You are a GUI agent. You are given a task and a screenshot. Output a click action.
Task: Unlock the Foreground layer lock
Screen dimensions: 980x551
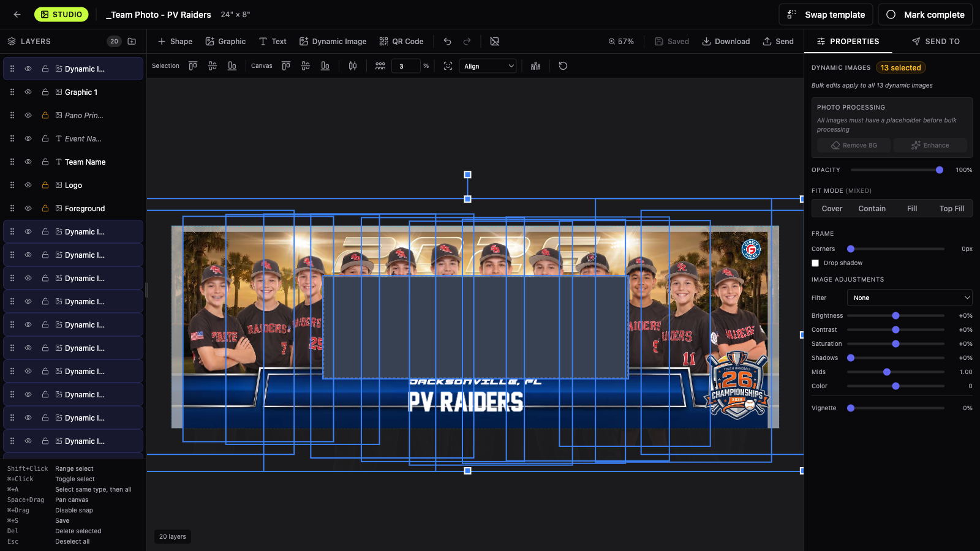pyautogui.click(x=45, y=208)
